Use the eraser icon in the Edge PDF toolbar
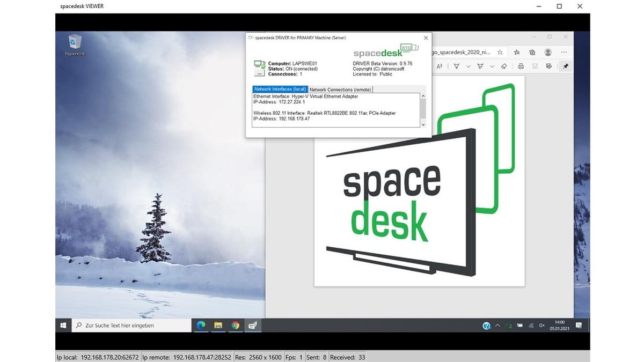 pyautogui.click(x=504, y=65)
